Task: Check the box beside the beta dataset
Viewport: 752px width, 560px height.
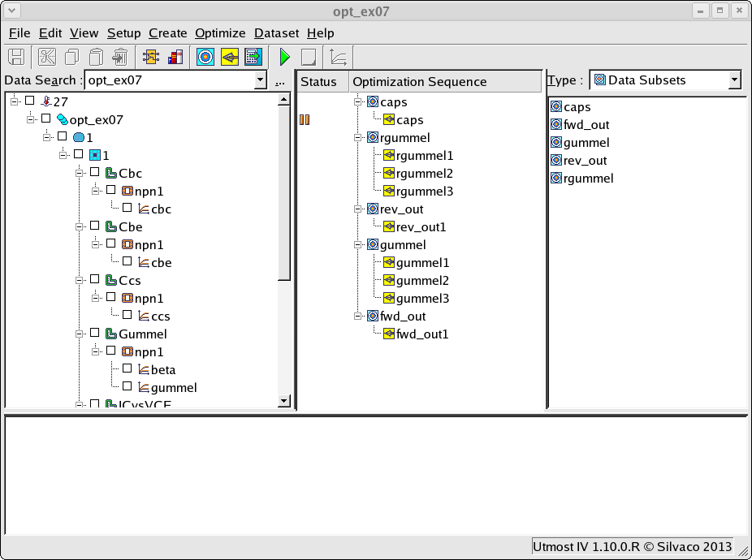Action: point(127,368)
